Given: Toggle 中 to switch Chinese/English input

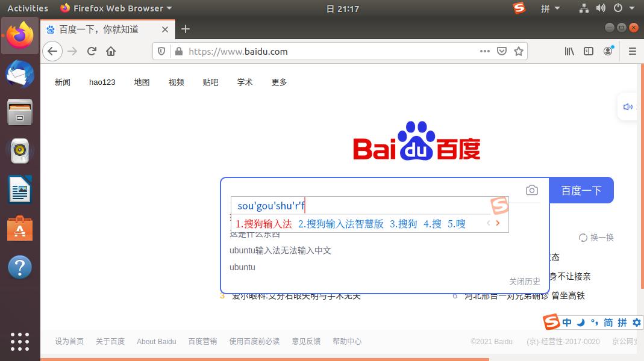Looking at the screenshot, I should coord(567,322).
